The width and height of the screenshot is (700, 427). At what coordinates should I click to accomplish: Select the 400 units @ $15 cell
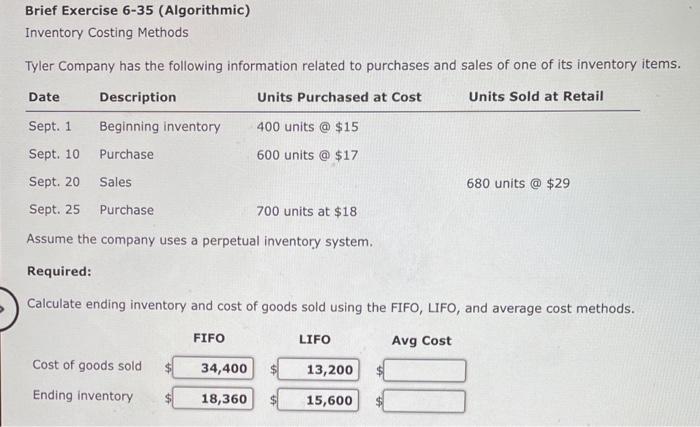[x=307, y=127]
